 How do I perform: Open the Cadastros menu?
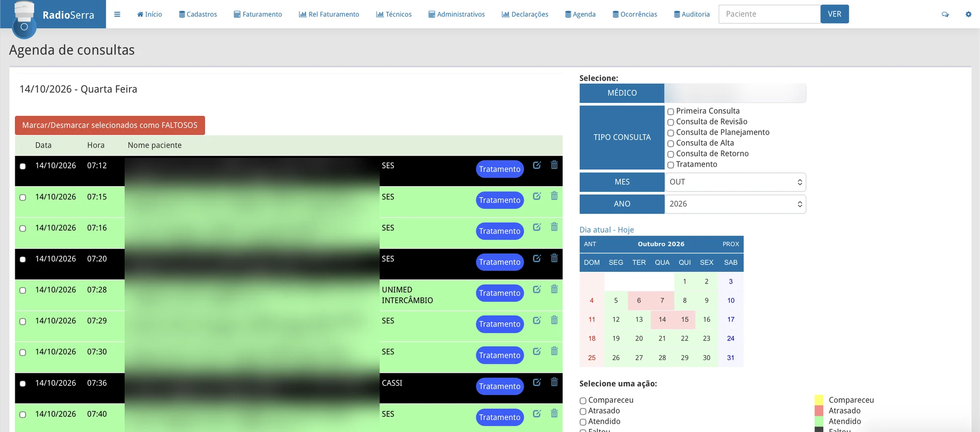coord(198,14)
